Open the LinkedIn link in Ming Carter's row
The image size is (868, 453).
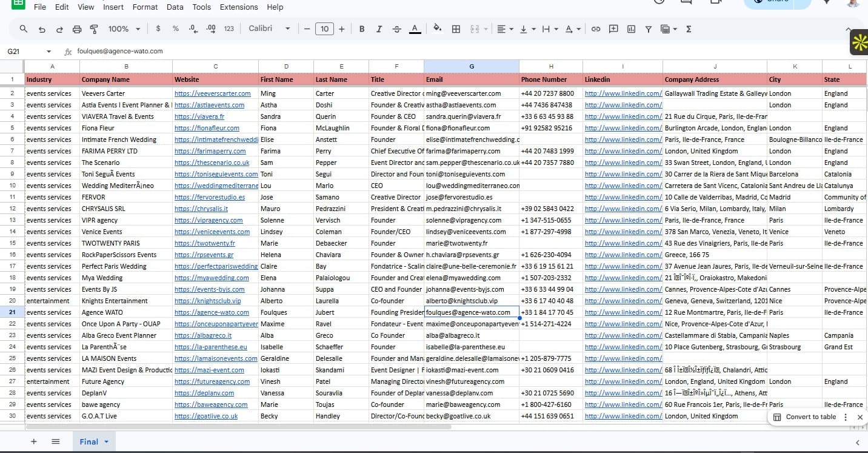click(623, 93)
